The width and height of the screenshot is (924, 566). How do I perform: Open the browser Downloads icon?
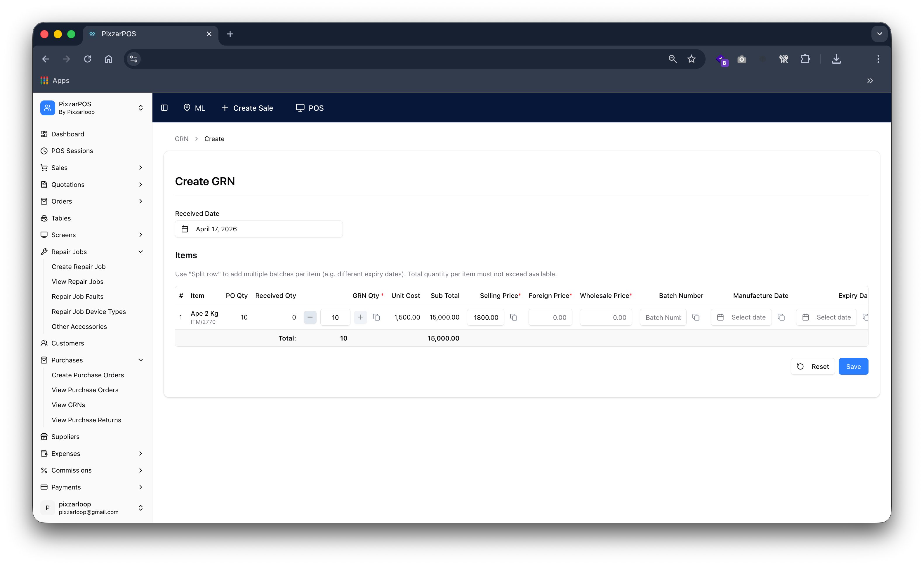[836, 59]
